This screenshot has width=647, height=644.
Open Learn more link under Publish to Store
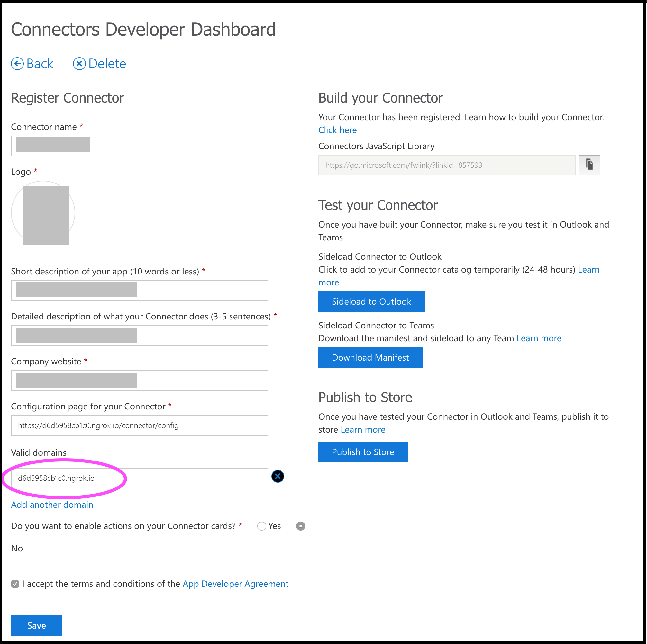363,429
